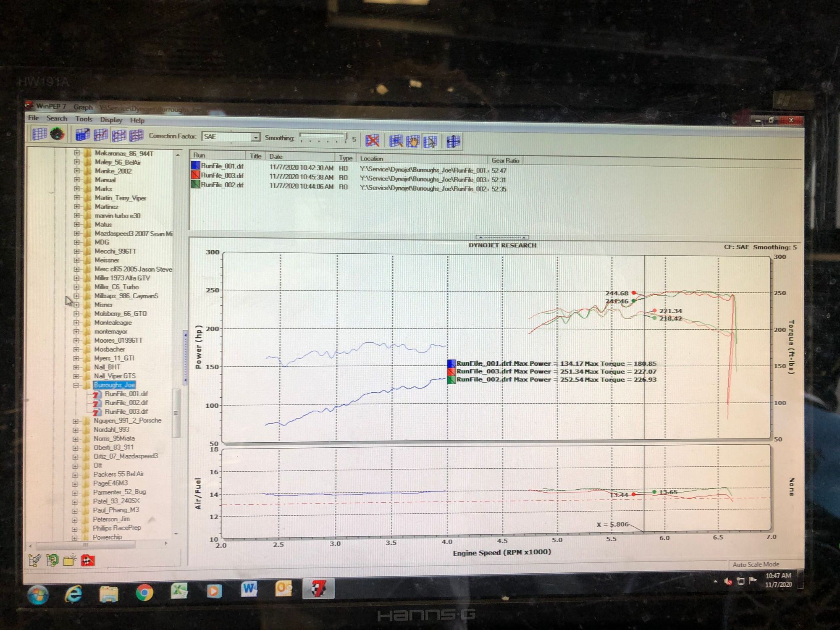840x630 pixels.
Task: Click the crosshair cursor graph tool
Action: tap(453, 142)
